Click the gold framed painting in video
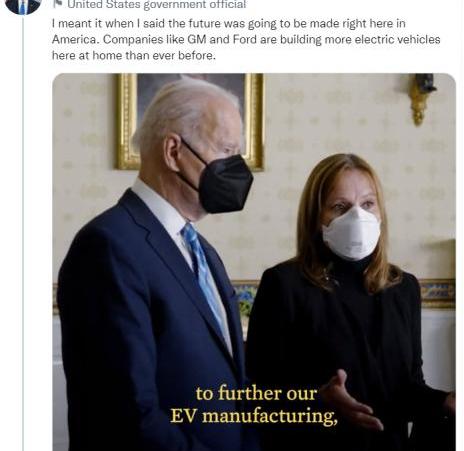Screen dimensions: 464x451 190,121
